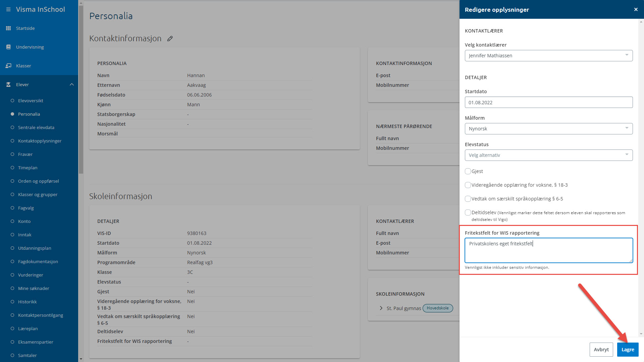Open Inntak in sidebar
644x362 pixels.
pyautogui.click(x=24, y=235)
